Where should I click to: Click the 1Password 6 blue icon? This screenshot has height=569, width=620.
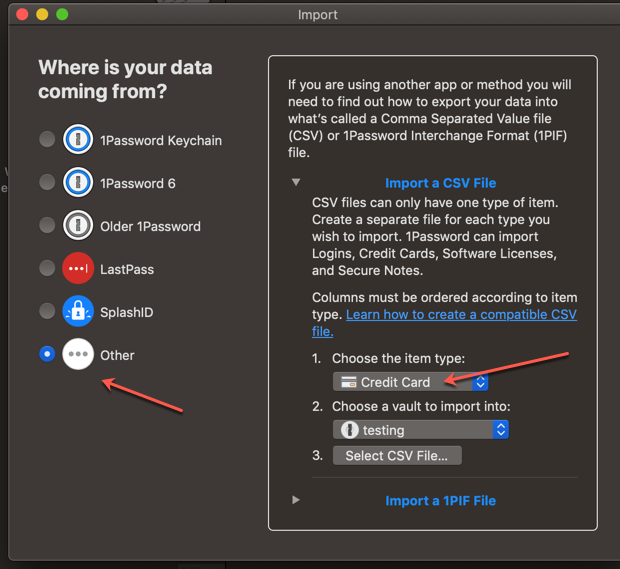pyautogui.click(x=78, y=182)
